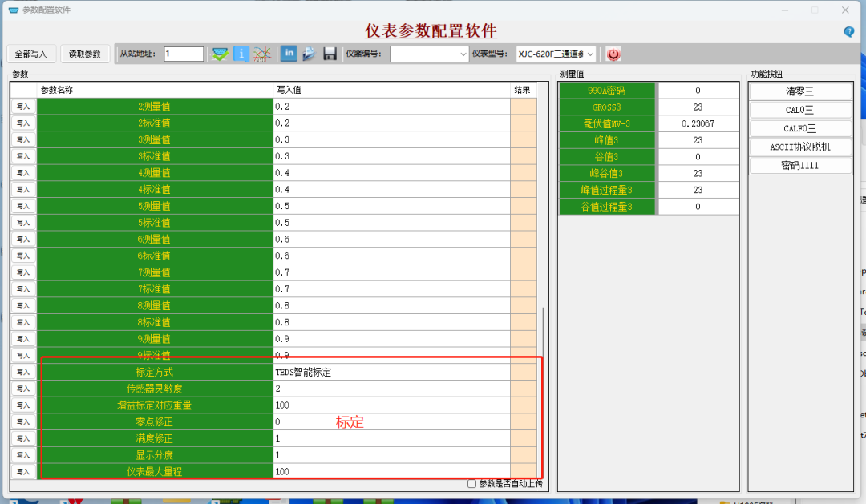
Task: Click 写入 button for 5标准值 row
Action: (x=23, y=223)
